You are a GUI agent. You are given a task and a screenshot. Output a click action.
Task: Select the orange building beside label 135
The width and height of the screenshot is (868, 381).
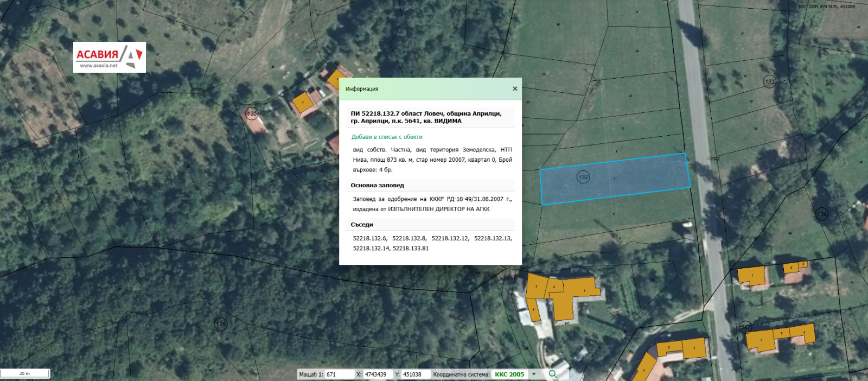(302, 102)
